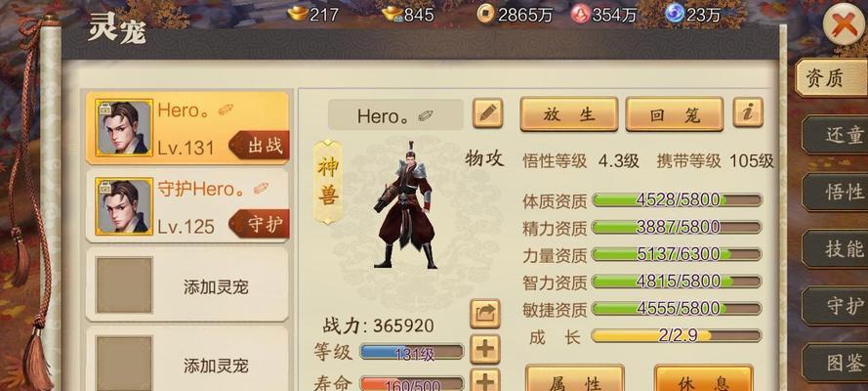Open the 悟性 side tab
The height and width of the screenshot is (391, 868).
835,193
